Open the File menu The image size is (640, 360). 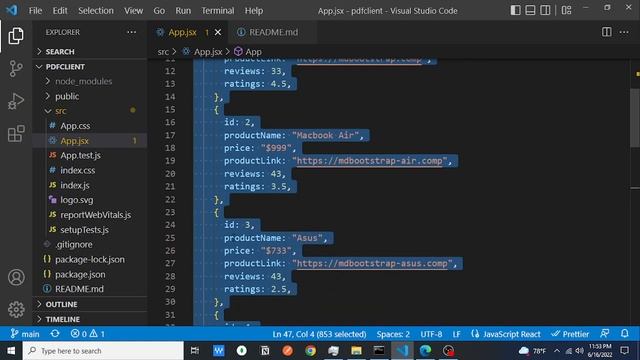[x=35, y=11]
